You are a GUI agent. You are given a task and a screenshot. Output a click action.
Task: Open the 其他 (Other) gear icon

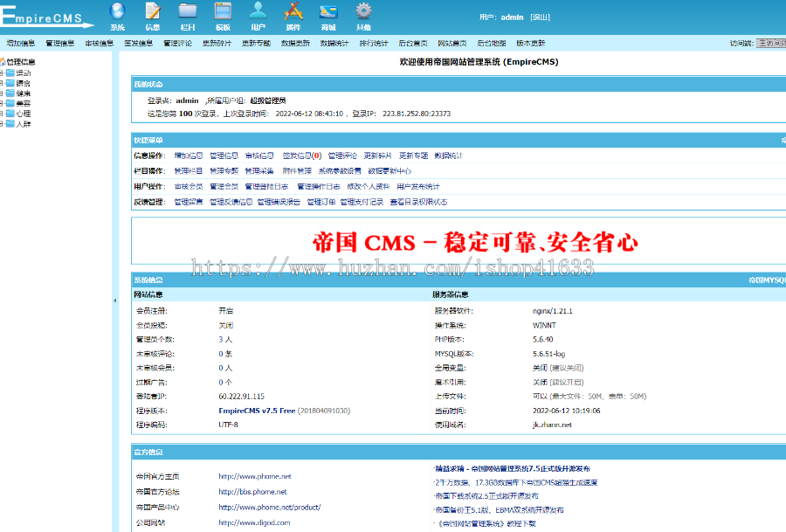[363, 11]
